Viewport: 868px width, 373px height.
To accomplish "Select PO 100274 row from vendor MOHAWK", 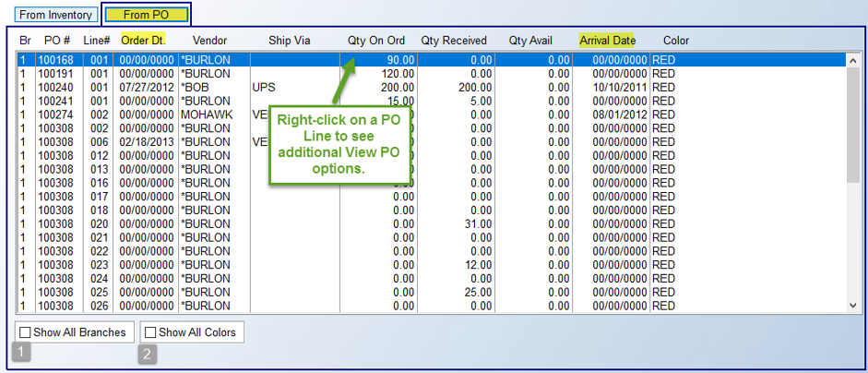I will tap(431, 114).
